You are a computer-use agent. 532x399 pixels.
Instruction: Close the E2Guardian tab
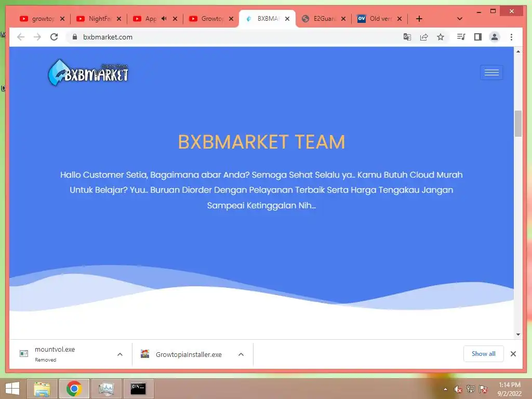tap(343, 19)
